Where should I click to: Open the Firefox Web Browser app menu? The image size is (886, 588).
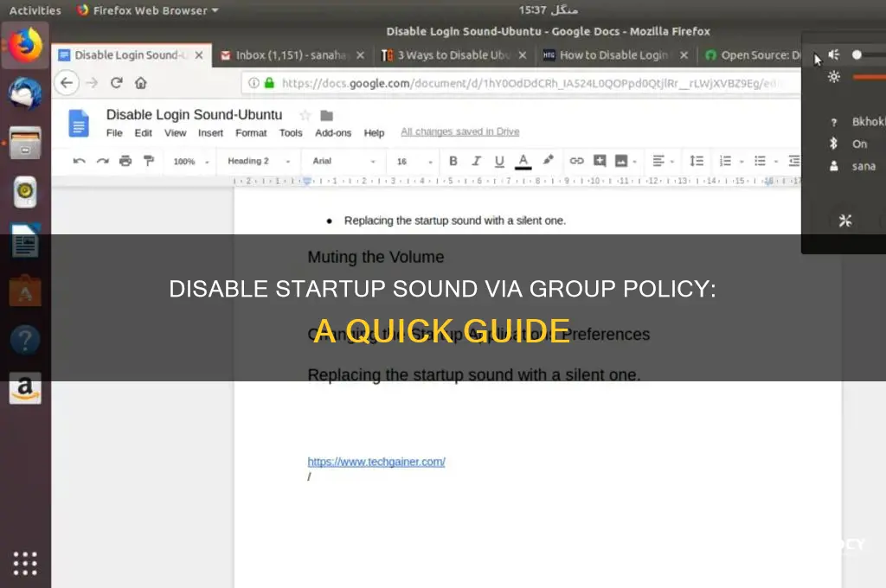(147, 10)
